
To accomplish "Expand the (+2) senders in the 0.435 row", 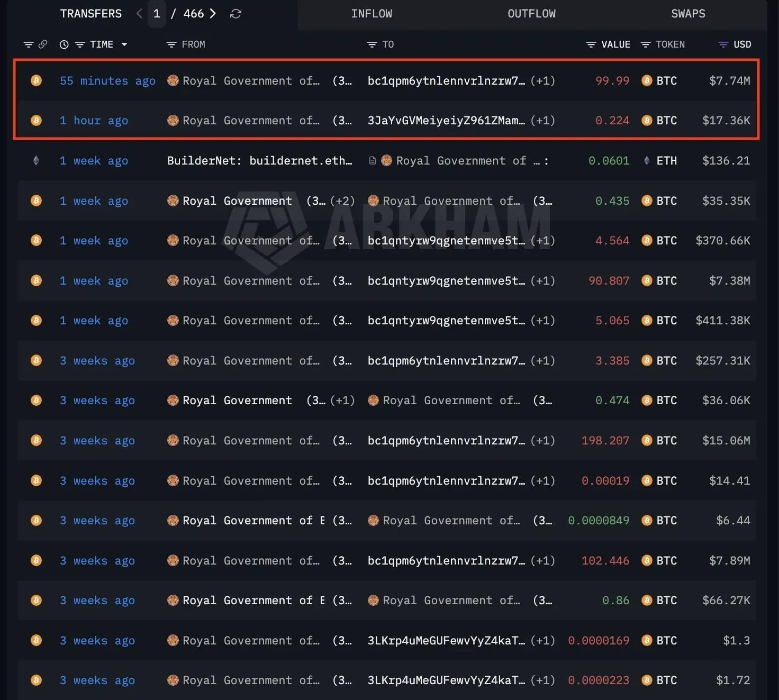I will coord(342,201).
